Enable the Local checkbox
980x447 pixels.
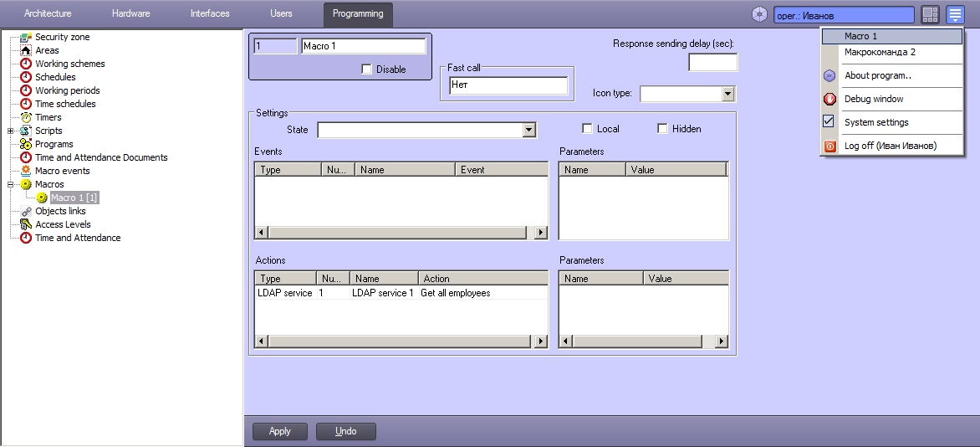pos(588,129)
